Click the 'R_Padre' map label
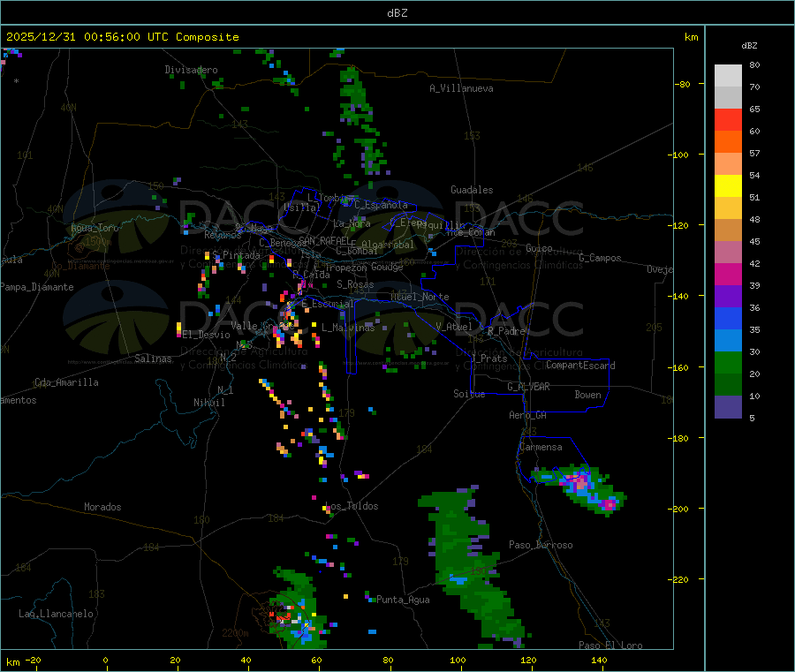Image resolution: width=795 pixels, height=672 pixels. 506,331
